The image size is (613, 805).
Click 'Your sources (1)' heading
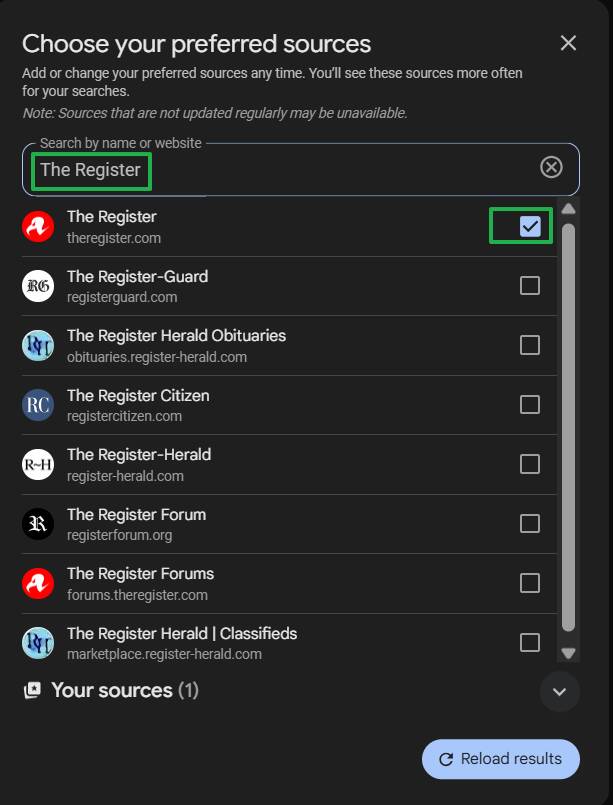point(125,691)
